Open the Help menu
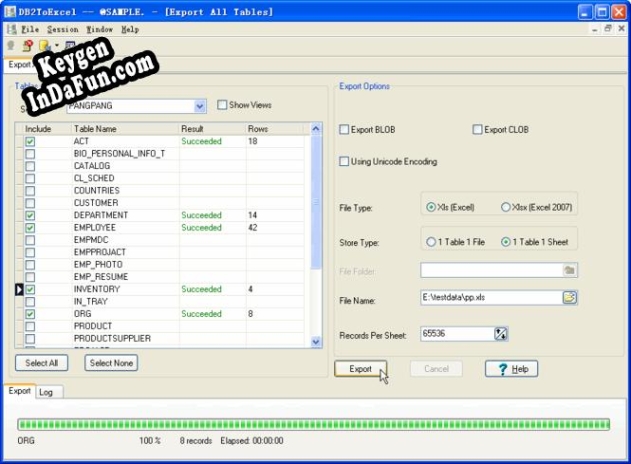631x464 pixels. click(x=130, y=29)
